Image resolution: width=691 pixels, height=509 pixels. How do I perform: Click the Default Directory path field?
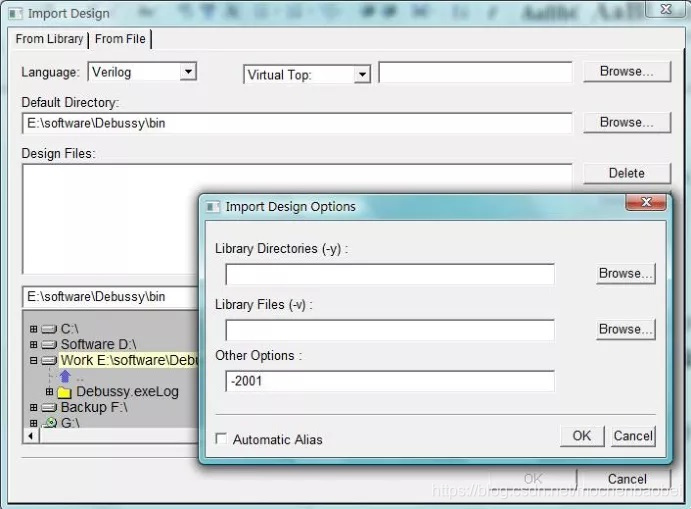point(297,123)
